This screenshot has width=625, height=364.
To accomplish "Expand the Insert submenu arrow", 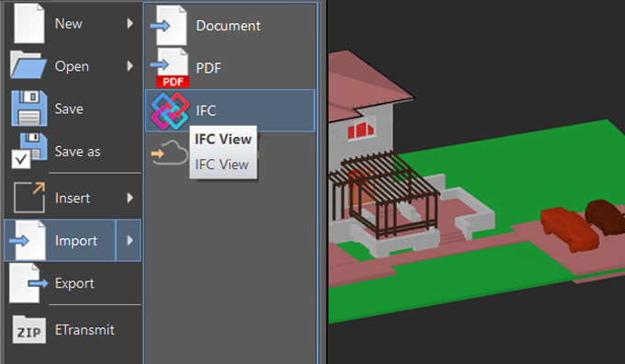I will point(130,198).
